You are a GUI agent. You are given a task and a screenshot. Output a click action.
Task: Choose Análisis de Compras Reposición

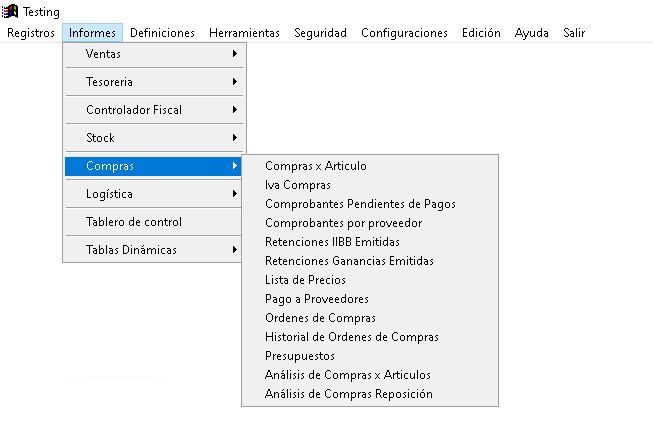pyautogui.click(x=348, y=394)
